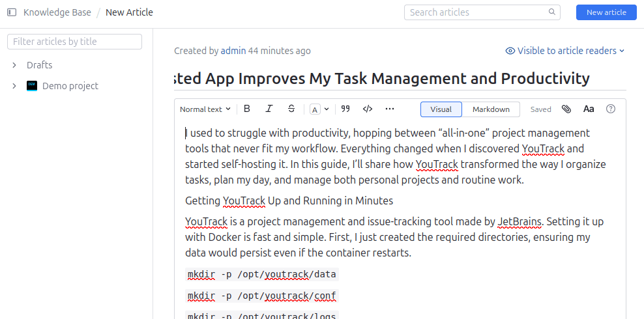The height and width of the screenshot is (319, 644).
Task: Open the Normal text style dropdown
Action: point(205,109)
